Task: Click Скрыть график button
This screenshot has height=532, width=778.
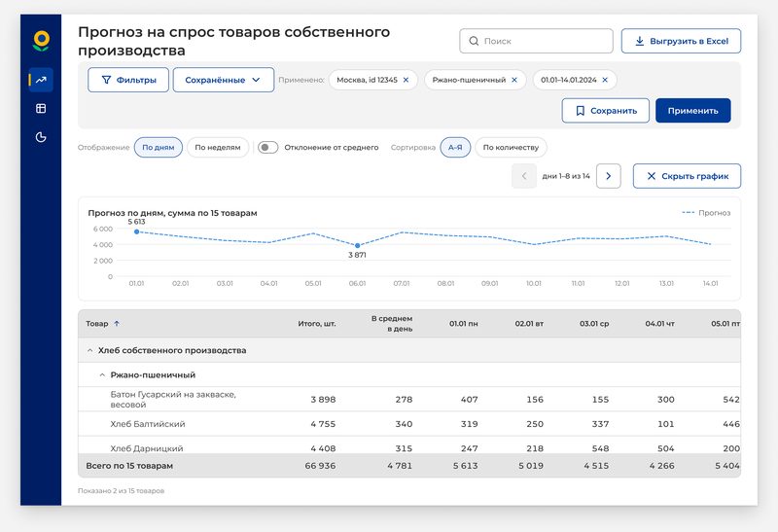Action: click(x=687, y=176)
